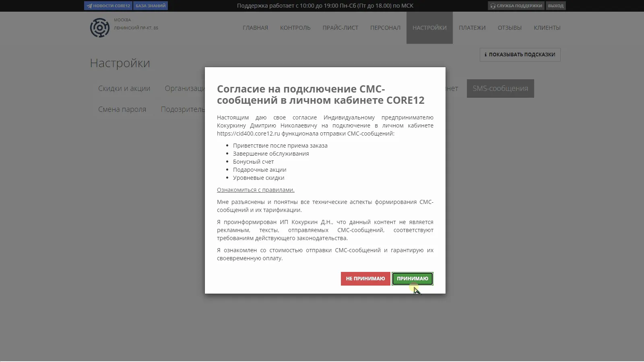
Task: Click the СЛУЖБА ПОДДЕРЖКИ button
Action: pyautogui.click(x=516, y=6)
